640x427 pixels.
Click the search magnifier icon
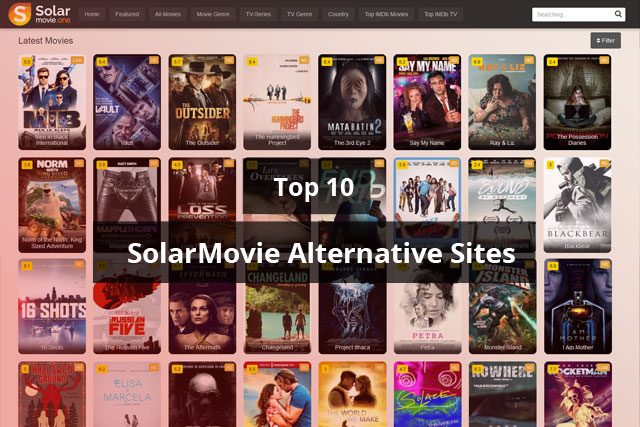tap(618, 14)
